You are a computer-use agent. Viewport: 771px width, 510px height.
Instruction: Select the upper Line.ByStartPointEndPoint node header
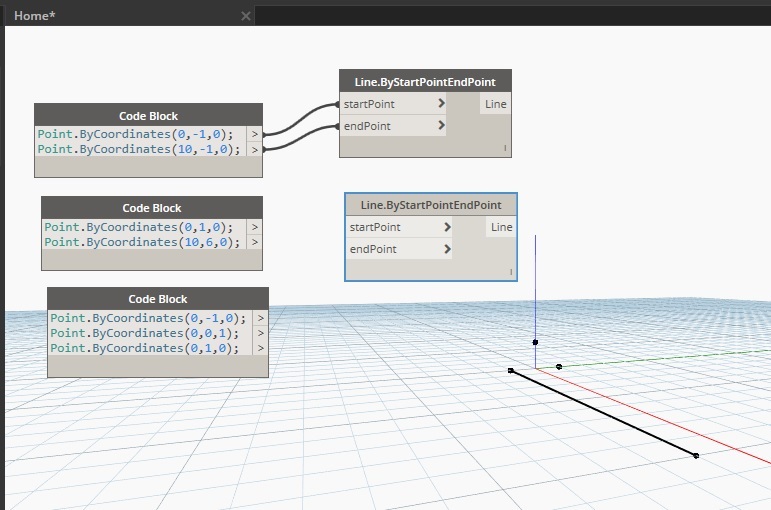click(x=425, y=81)
